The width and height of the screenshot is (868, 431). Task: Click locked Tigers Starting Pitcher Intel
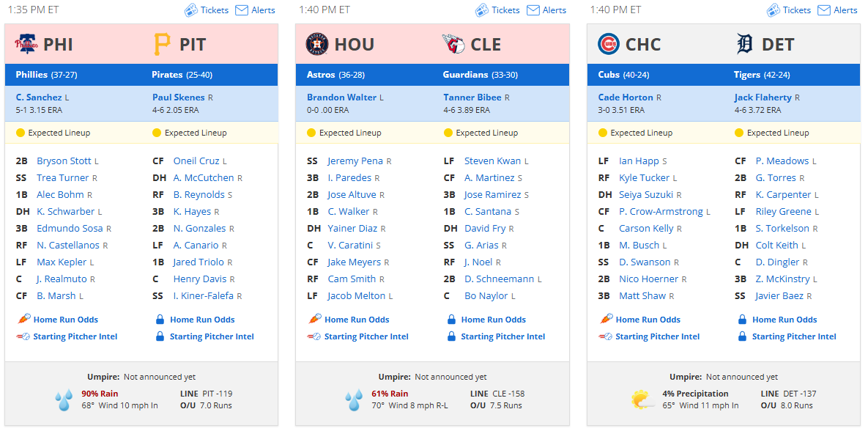coord(787,336)
